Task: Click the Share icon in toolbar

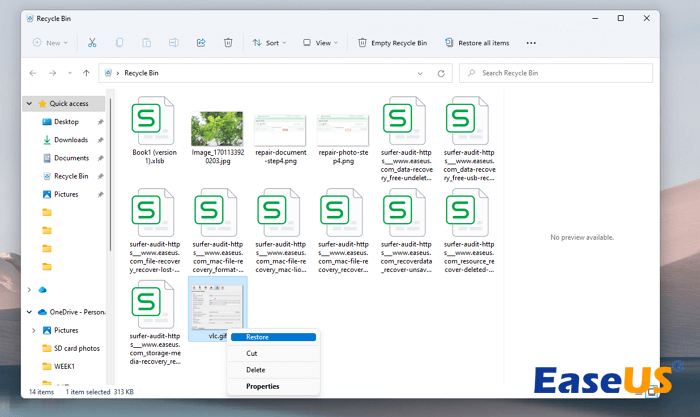Action: click(x=201, y=43)
